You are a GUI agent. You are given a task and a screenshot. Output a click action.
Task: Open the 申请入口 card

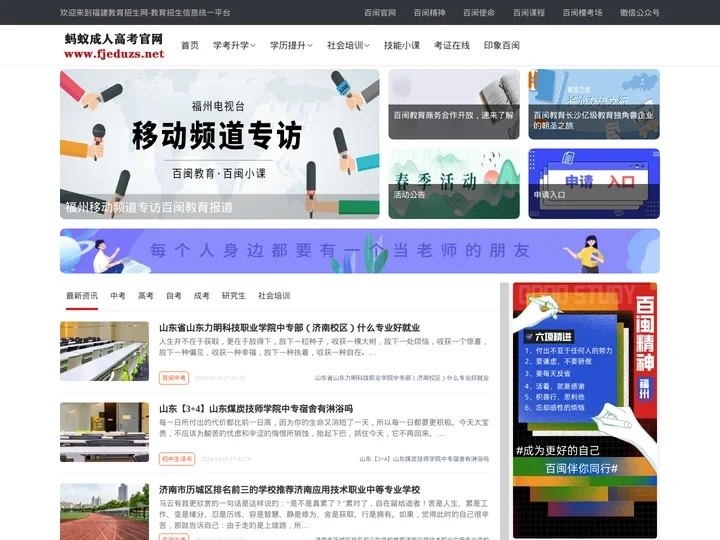tap(594, 183)
